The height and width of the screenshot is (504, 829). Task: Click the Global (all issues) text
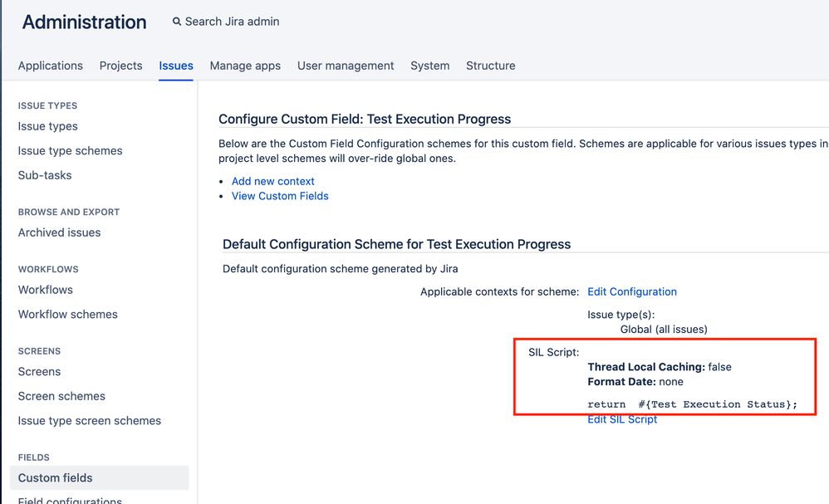pyautogui.click(x=664, y=329)
